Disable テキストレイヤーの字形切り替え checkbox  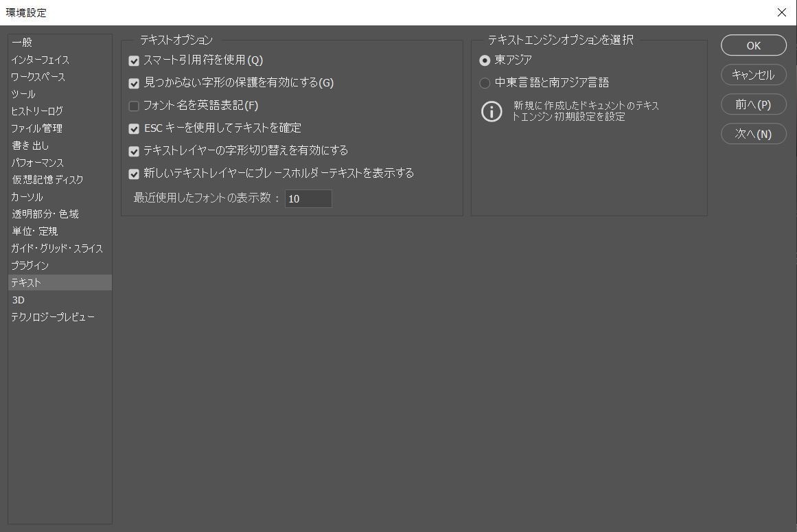134,152
